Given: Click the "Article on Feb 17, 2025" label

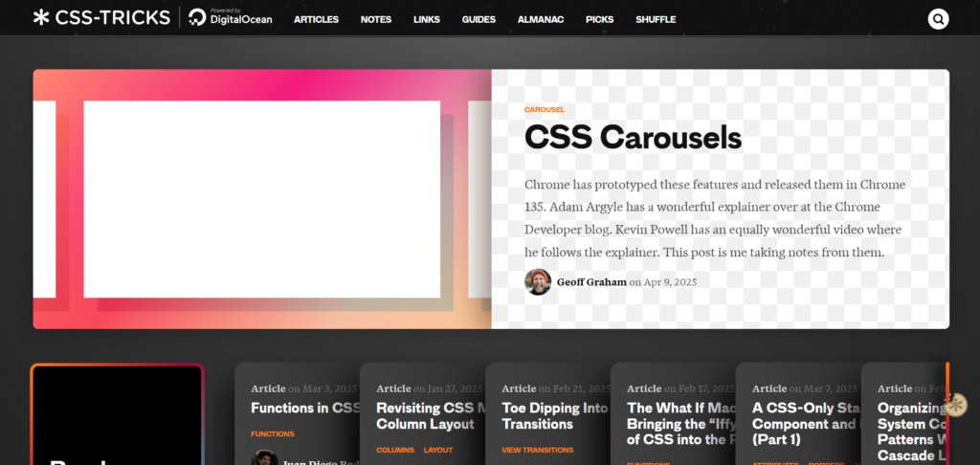Looking at the screenshot, I should pyautogui.click(x=680, y=388).
